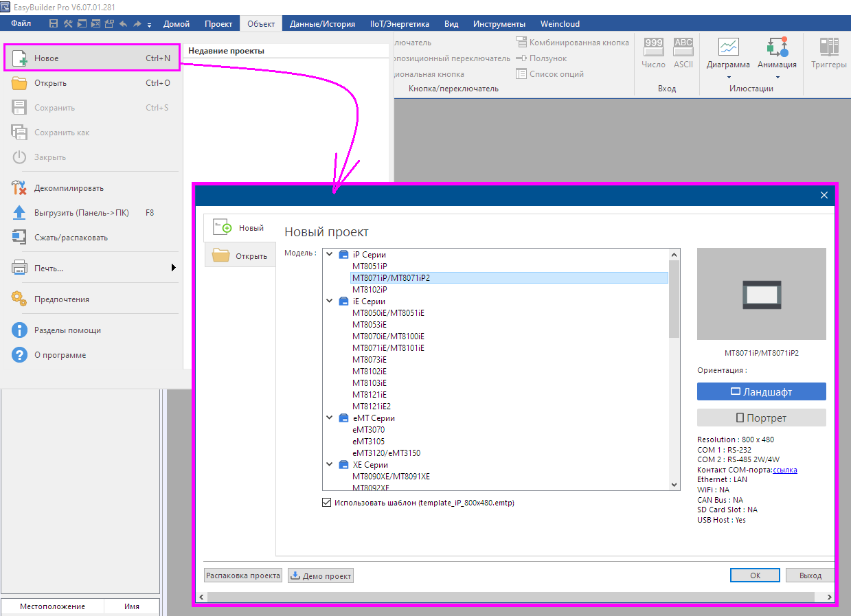
Task: Click the Сжать/распаковать archive icon
Action: click(x=21, y=238)
